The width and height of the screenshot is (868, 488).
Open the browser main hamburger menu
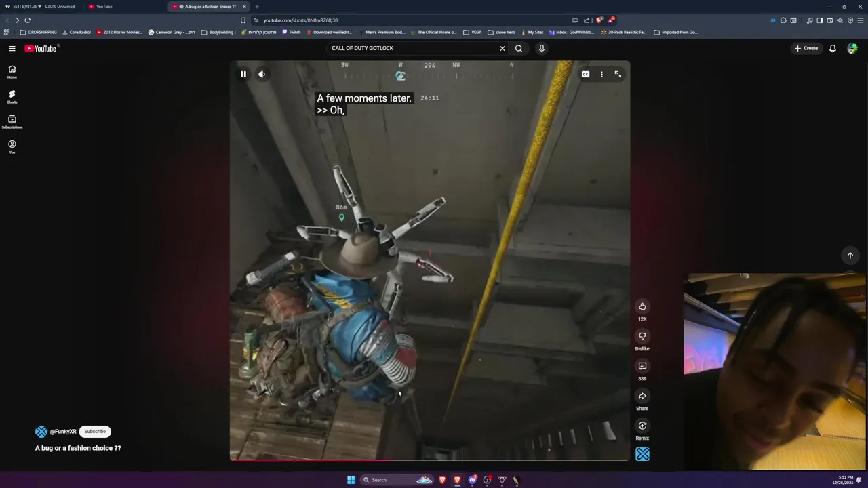861,20
